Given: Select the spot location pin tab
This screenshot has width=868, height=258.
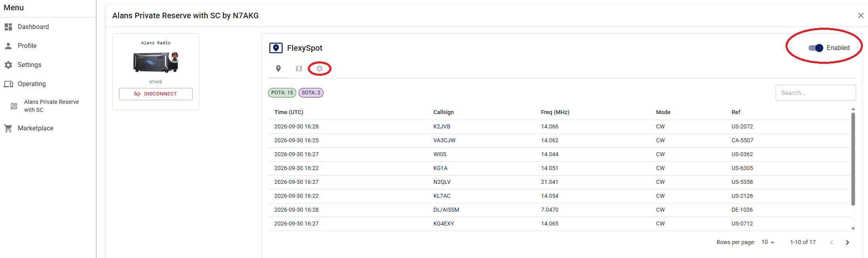Looking at the screenshot, I should tap(278, 69).
